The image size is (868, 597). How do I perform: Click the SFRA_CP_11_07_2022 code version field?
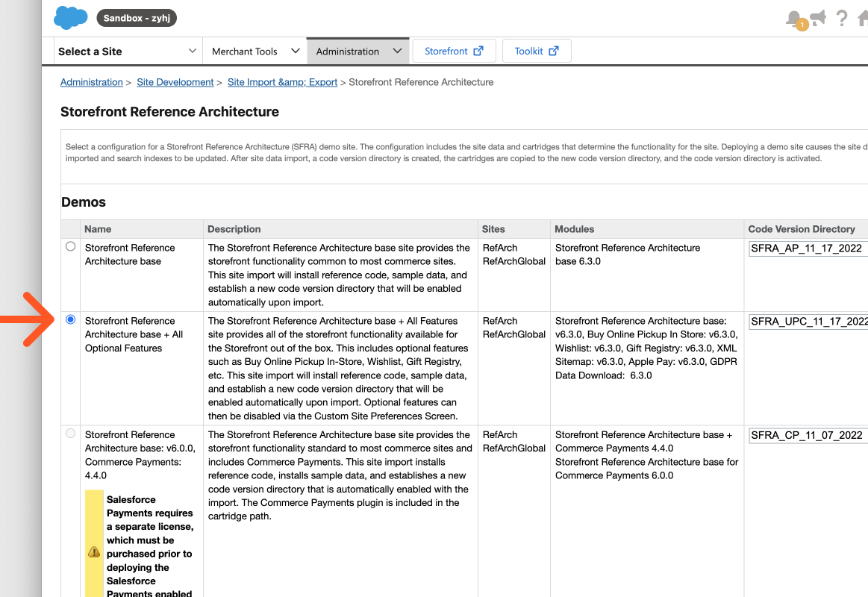808,436
